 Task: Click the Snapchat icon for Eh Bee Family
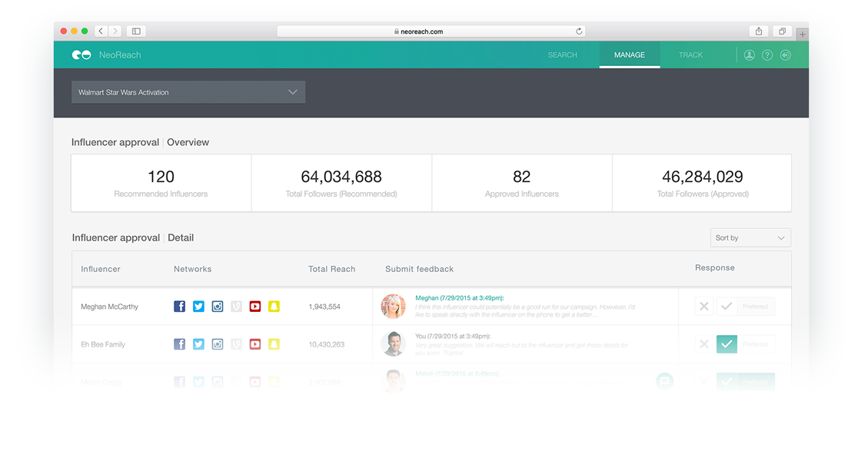[273, 344]
